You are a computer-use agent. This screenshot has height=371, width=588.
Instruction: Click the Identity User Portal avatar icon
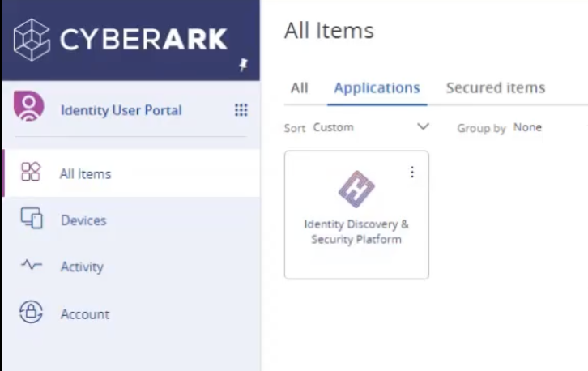[x=29, y=108]
